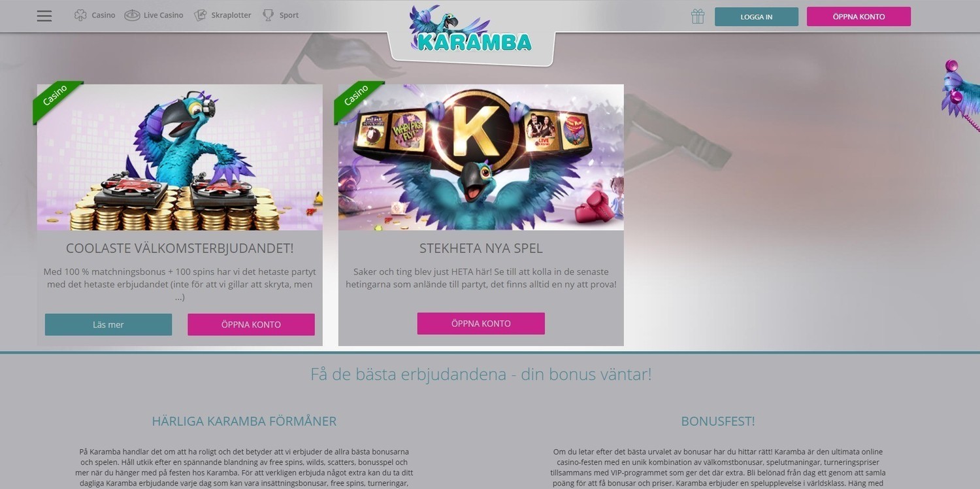
Task: Open the gift box promotions icon
Action: [698, 16]
